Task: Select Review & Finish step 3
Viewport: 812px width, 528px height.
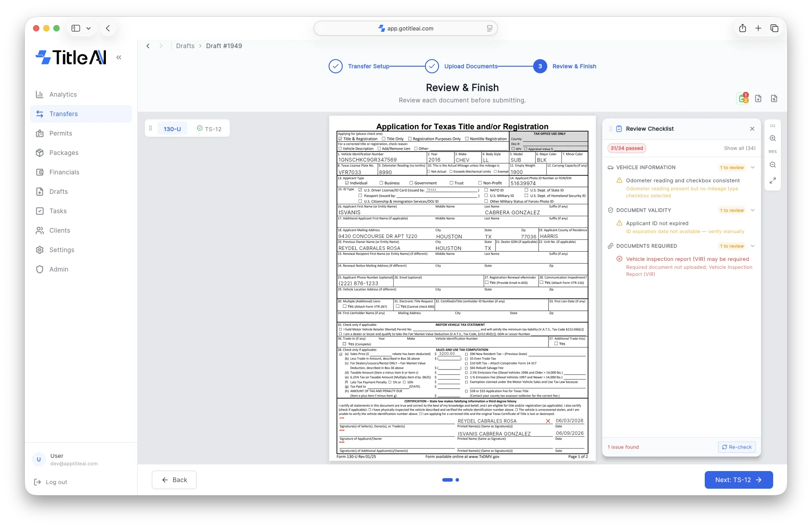Action: (x=565, y=66)
